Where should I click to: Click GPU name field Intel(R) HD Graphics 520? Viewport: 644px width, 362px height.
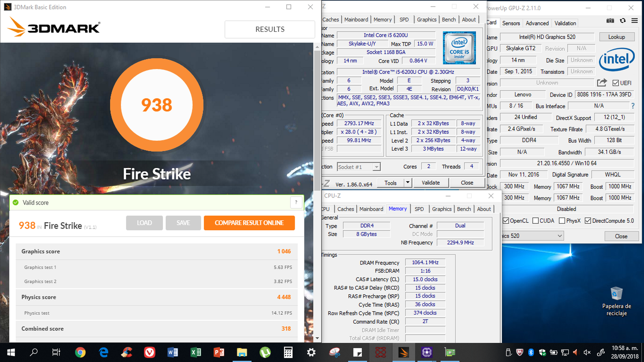point(547,37)
